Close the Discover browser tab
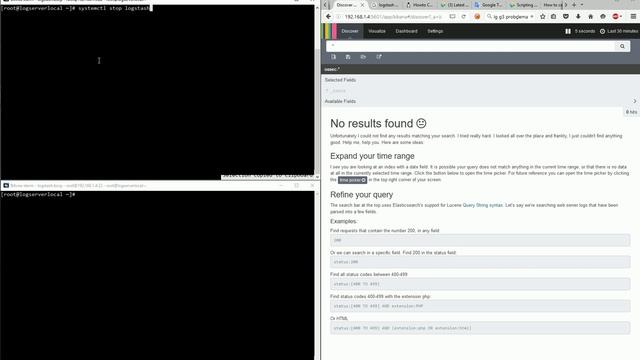 coord(362,5)
